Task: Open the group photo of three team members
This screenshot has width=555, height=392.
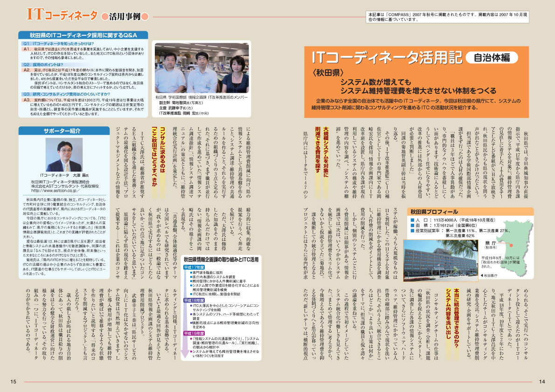Action: point(202,68)
